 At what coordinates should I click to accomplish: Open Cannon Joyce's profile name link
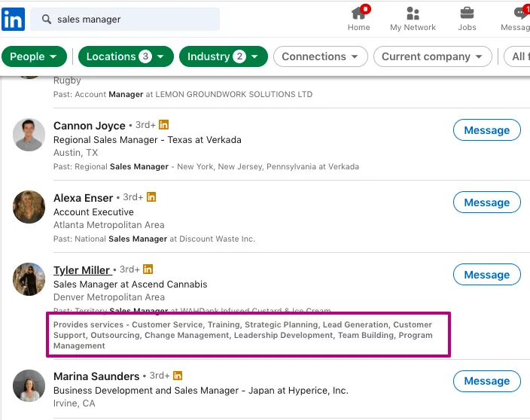[90, 126]
